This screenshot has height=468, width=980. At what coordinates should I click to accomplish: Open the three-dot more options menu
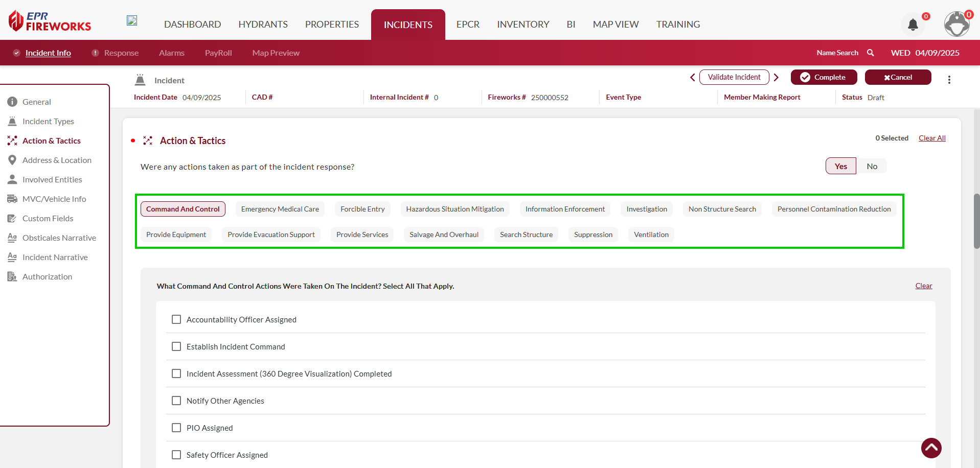949,80
